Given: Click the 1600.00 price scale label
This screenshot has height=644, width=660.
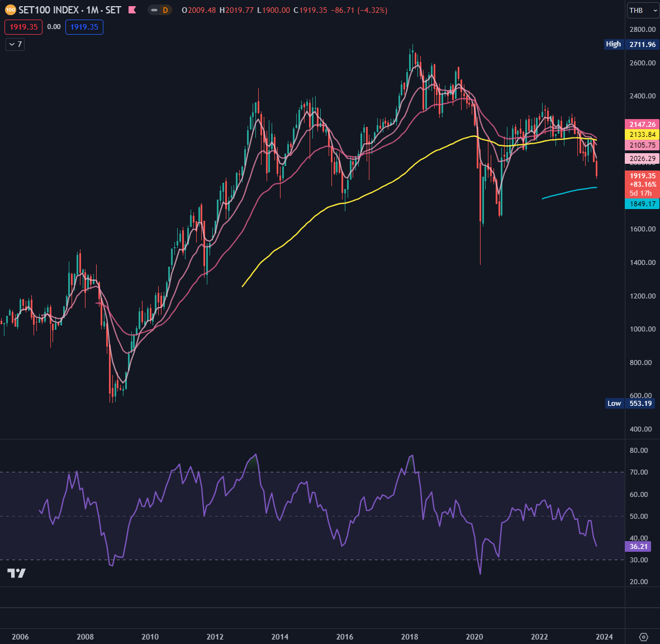Looking at the screenshot, I should click(x=643, y=229).
